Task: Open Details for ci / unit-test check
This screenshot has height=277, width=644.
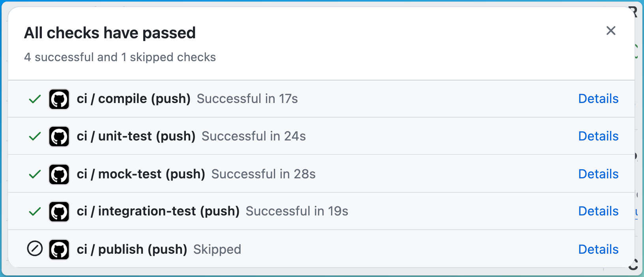Action: coord(598,136)
